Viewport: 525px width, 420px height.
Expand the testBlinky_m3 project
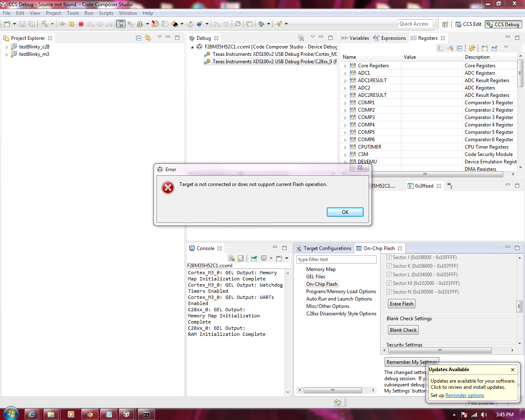(x=7, y=55)
